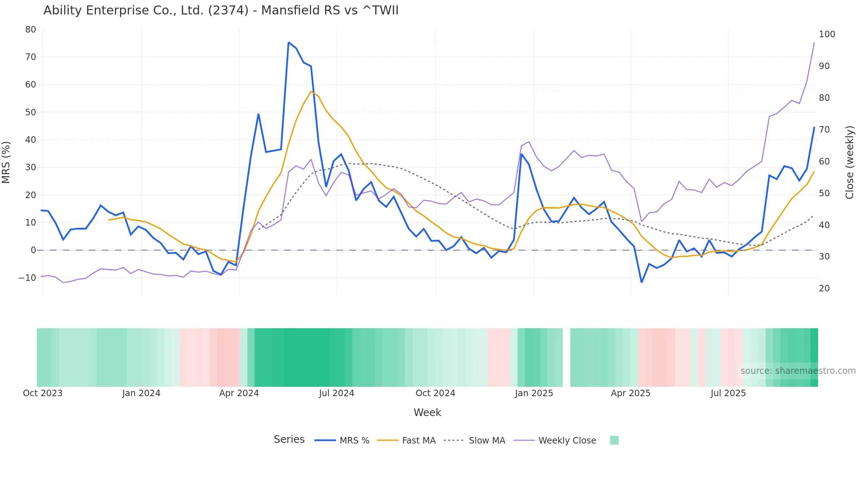Viewport: 868px width, 488px height.
Task: Click the 60 tick on MRS axis
Action: tap(31, 85)
